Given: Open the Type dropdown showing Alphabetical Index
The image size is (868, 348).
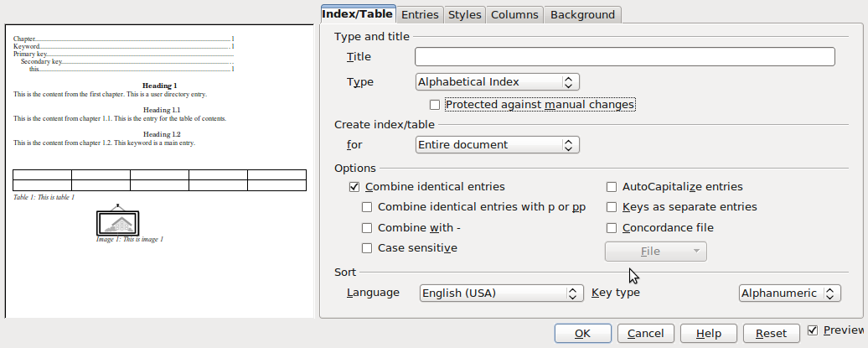Looking at the screenshot, I should pyautogui.click(x=498, y=82).
